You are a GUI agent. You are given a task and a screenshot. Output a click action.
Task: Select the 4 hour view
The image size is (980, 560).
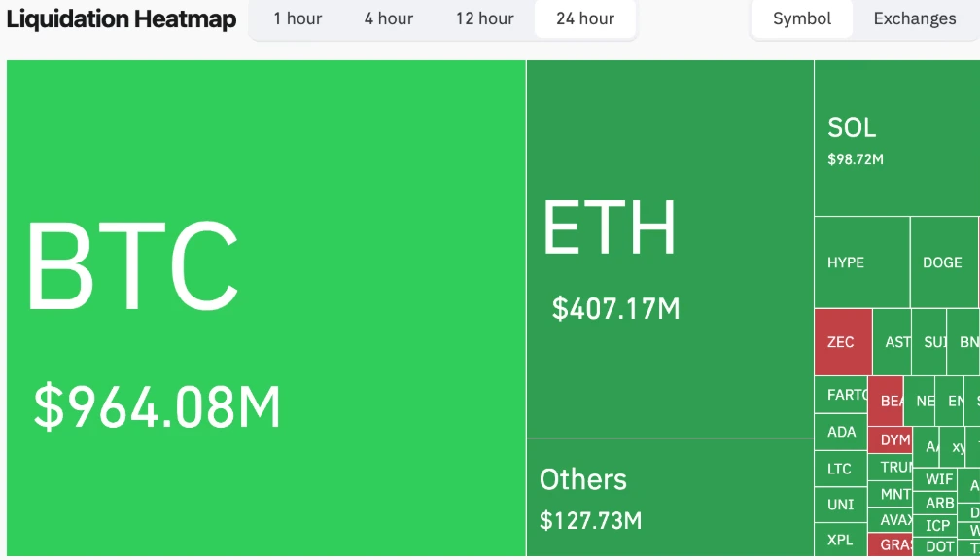388,18
